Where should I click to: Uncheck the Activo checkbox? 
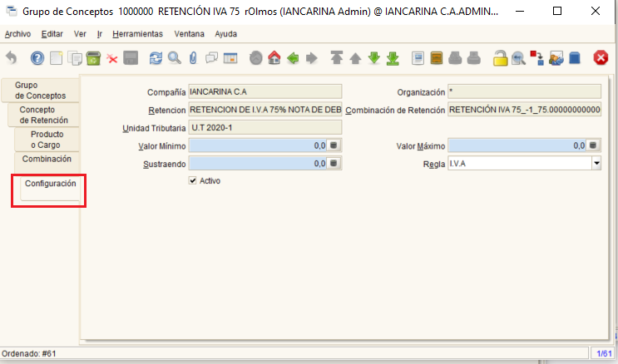click(x=193, y=181)
